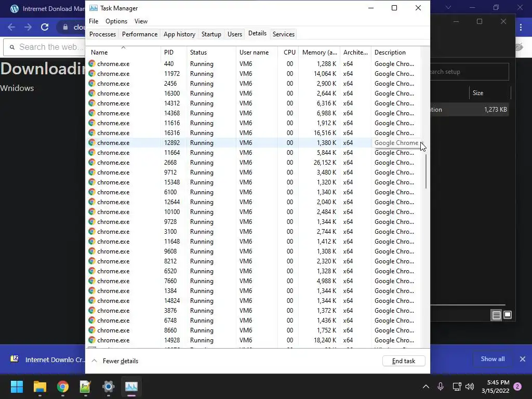Click the Chrome icon for PID 11664
Image resolution: width=532 pixels, height=399 pixels.
point(91,152)
